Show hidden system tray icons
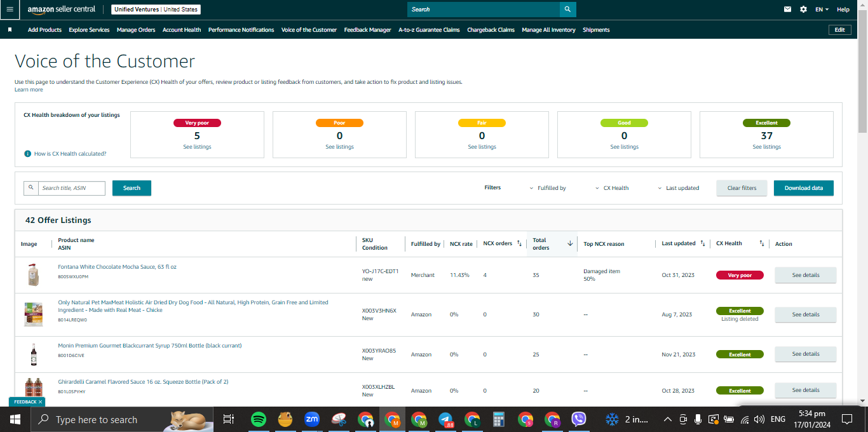868x432 pixels. click(x=667, y=419)
